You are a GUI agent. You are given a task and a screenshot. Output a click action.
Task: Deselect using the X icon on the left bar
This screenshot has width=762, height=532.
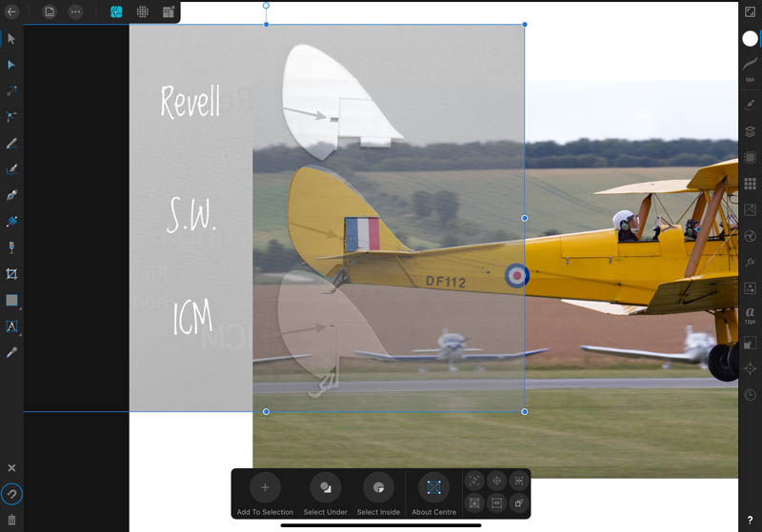tap(11, 468)
